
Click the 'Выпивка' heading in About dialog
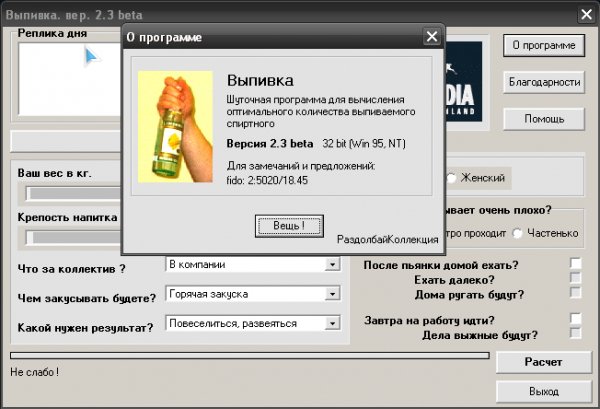(260, 80)
